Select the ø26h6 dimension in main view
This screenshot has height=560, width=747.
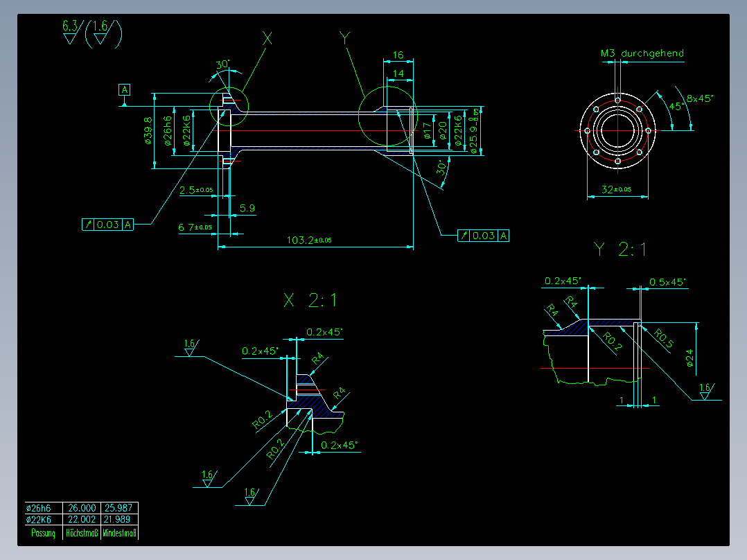167,130
